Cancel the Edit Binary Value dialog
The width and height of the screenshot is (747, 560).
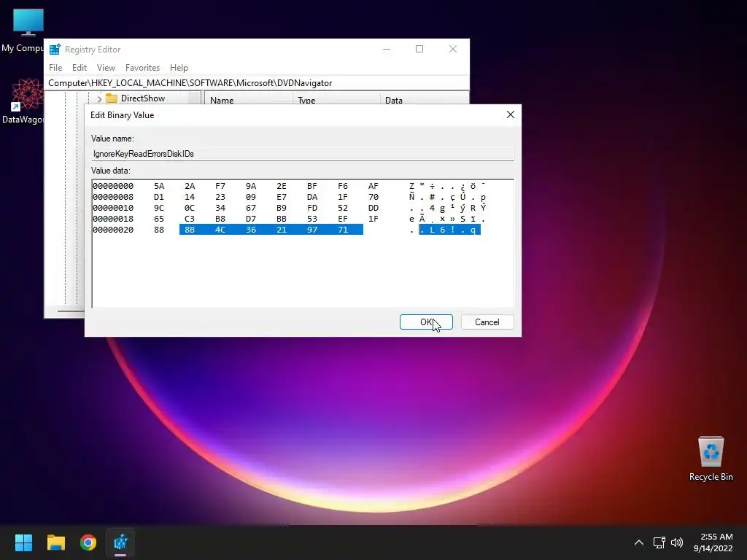point(487,322)
